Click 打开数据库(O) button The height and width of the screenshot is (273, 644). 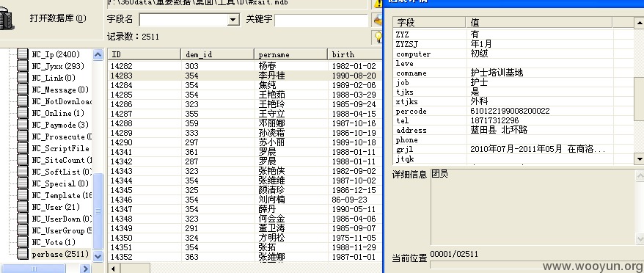click(58, 18)
